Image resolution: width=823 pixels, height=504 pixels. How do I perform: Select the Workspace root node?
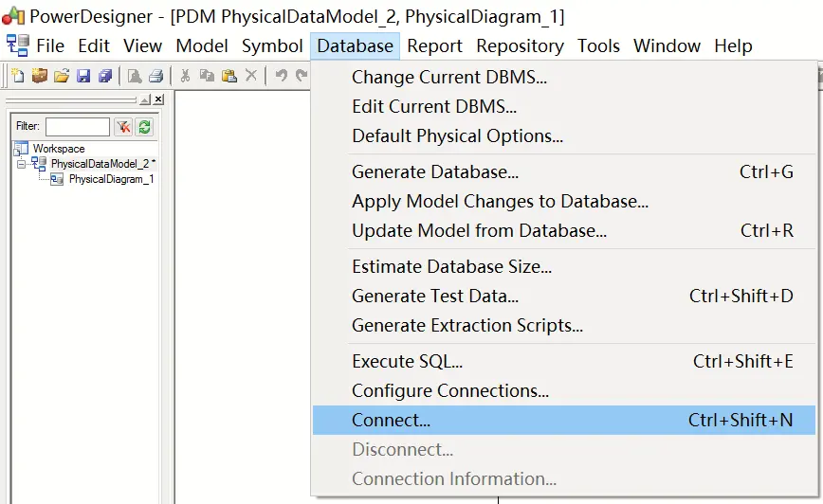point(58,149)
